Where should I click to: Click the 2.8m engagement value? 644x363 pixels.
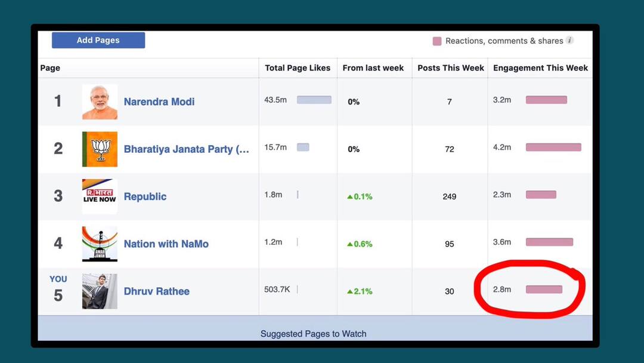pyautogui.click(x=502, y=290)
